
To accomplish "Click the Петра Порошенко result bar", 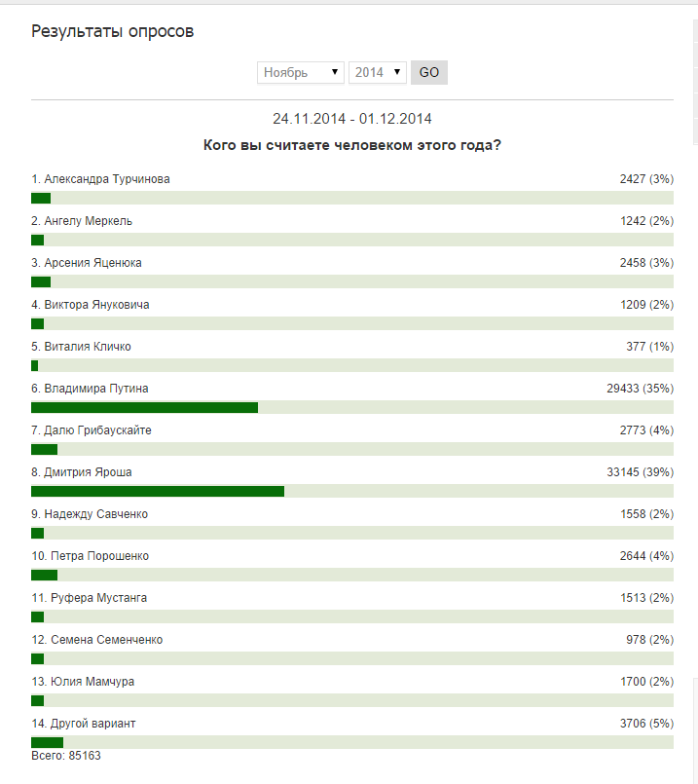I will [352, 575].
